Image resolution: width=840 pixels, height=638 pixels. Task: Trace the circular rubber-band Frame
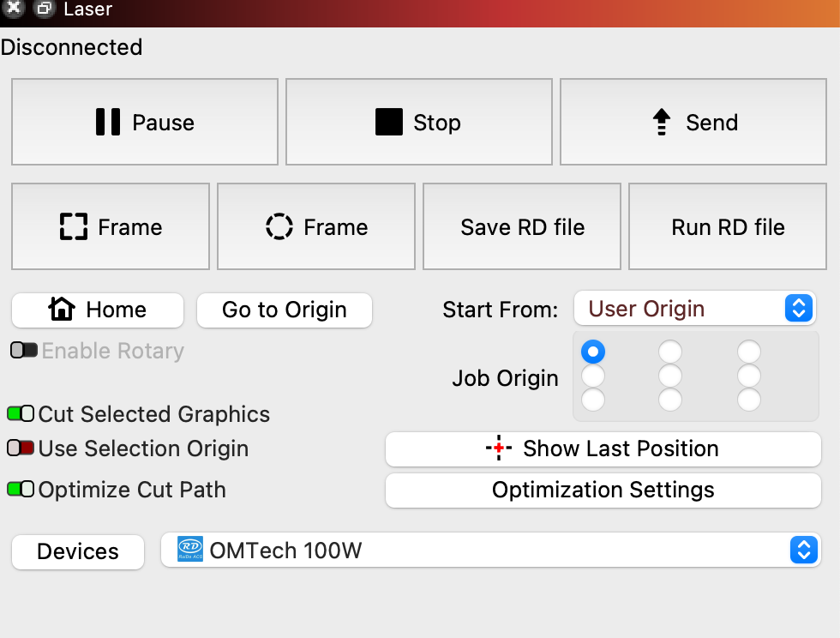(316, 226)
